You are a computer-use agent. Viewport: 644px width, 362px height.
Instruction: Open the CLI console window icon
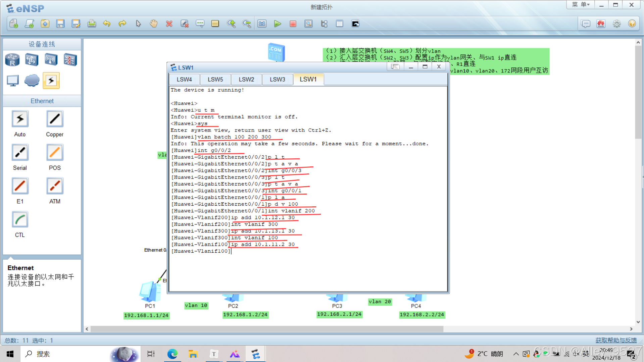(x=355, y=23)
